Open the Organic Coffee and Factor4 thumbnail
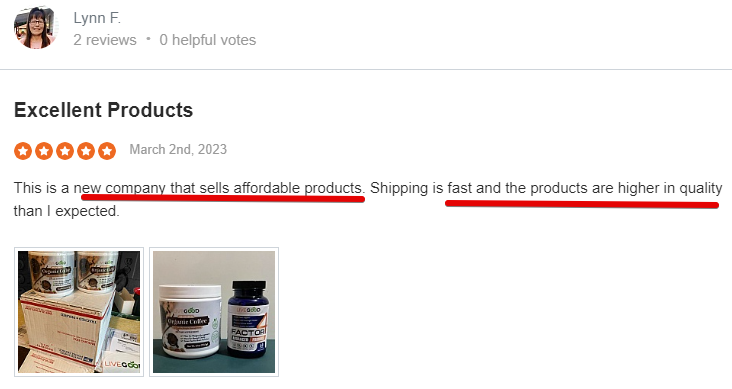Image resolution: width=732 pixels, height=389 pixels. 214,311
